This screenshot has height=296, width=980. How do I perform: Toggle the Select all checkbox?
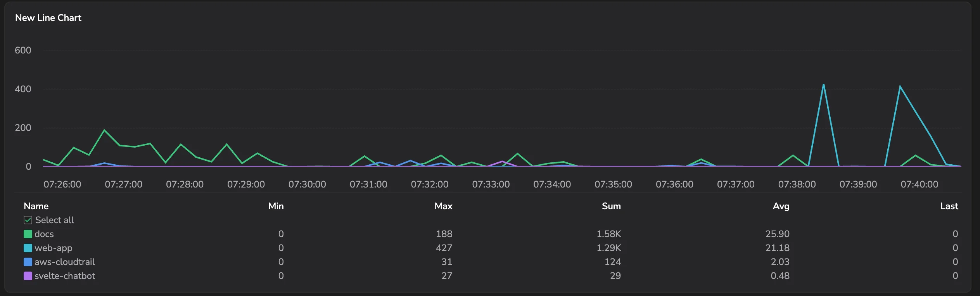[28, 220]
